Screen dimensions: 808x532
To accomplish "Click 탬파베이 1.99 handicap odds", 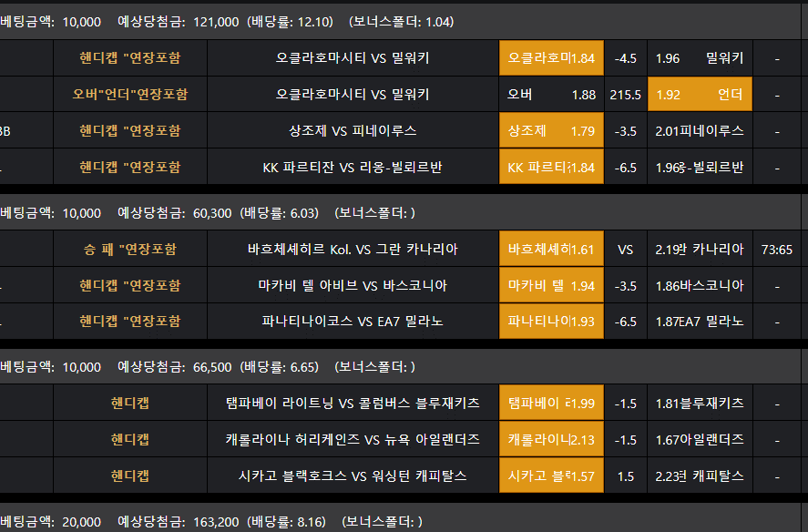I will [550, 404].
